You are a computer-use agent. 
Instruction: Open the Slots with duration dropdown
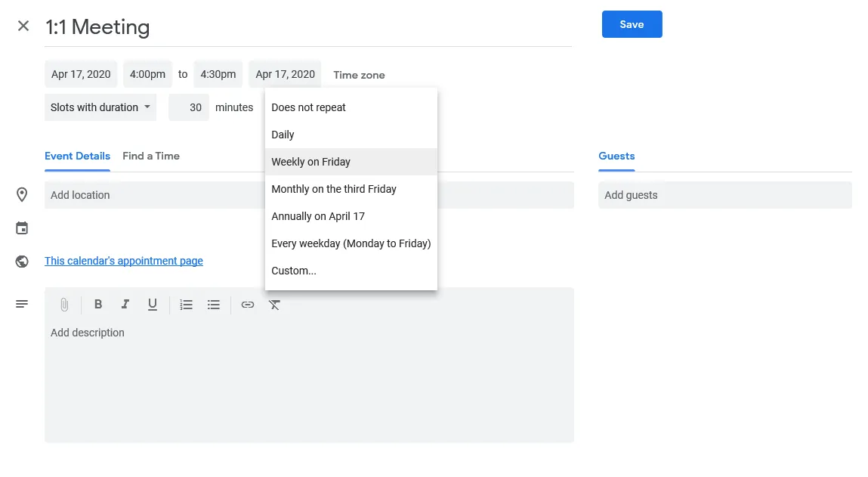(100, 107)
